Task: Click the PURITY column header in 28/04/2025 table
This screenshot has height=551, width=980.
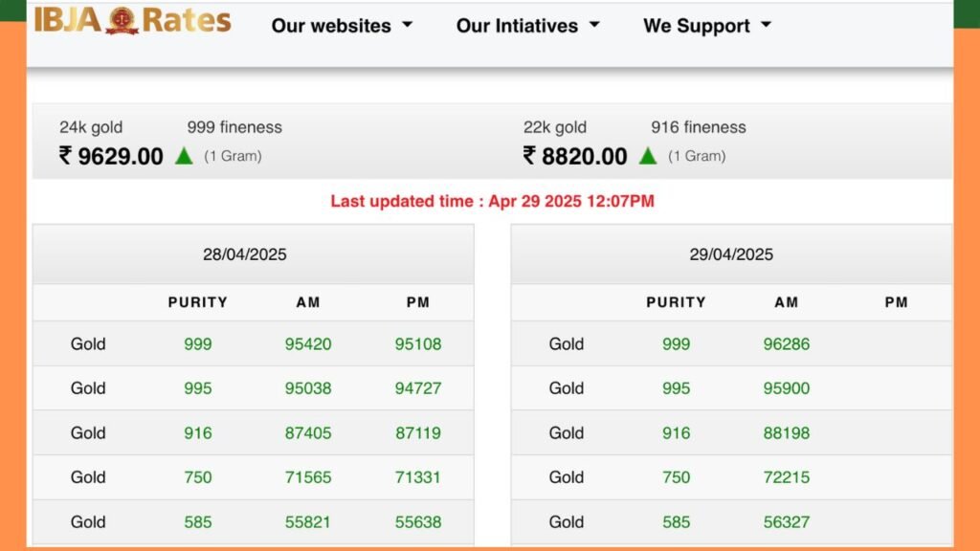Action: (197, 302)
